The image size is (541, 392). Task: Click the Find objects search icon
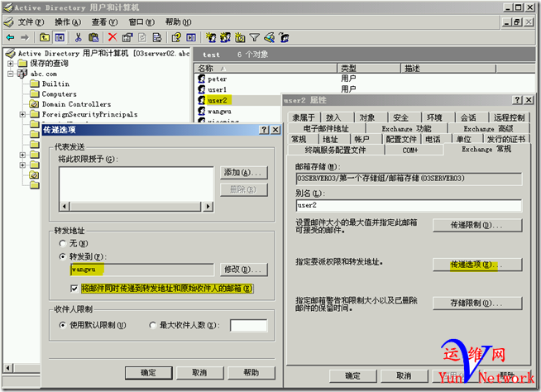[269, 37]
